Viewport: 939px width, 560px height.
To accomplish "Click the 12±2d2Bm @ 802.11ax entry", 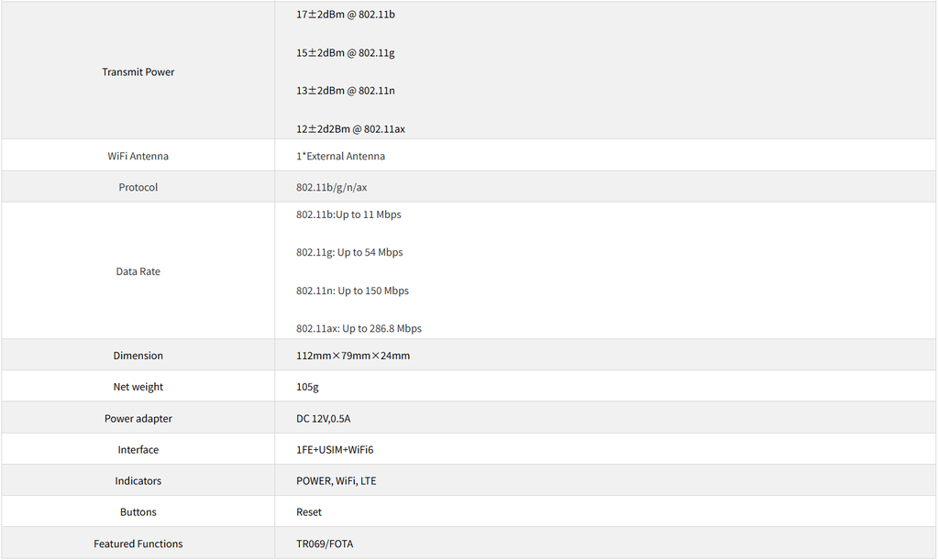I will [x=350, y=129].
